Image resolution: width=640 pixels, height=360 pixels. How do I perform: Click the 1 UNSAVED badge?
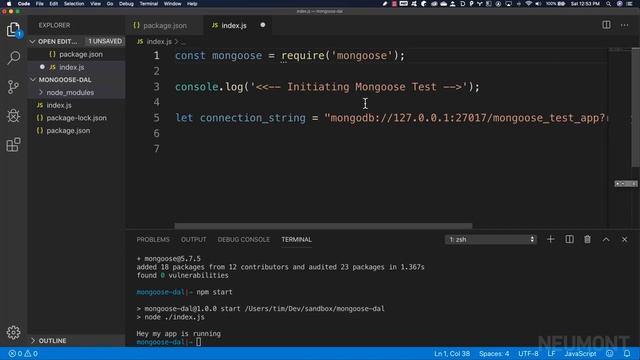pos(105,42)
